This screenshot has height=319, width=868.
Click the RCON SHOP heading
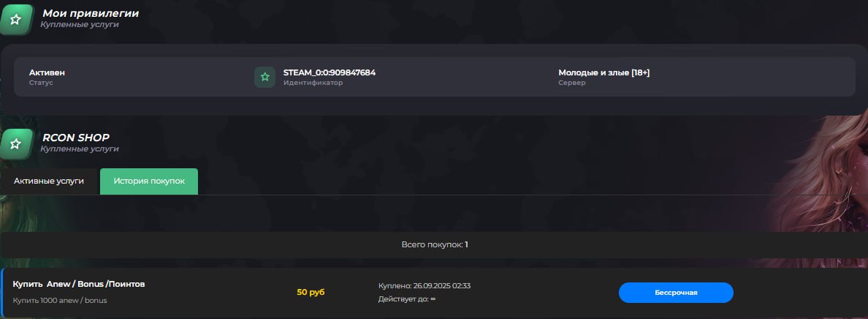pyautogui.click(x=76, y=137)
